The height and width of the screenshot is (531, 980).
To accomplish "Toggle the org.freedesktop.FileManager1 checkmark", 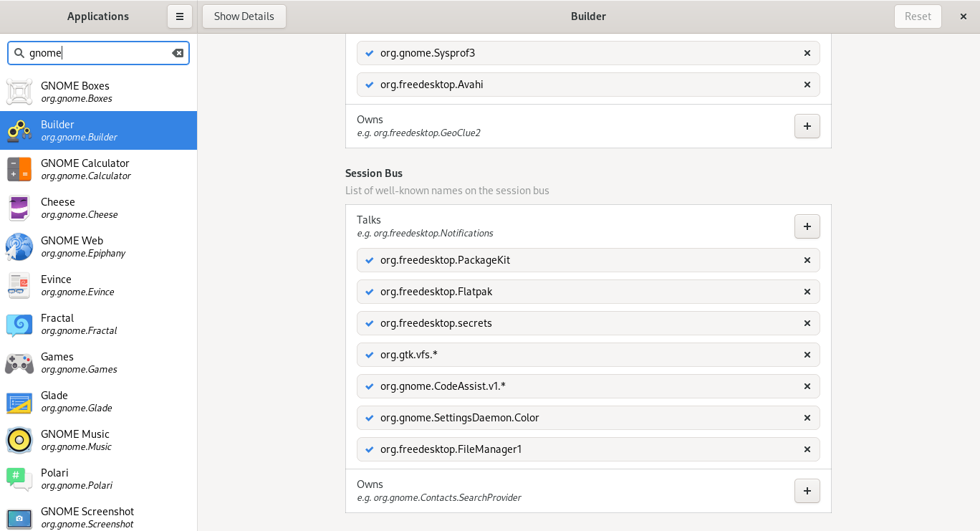I will [370, 449].
